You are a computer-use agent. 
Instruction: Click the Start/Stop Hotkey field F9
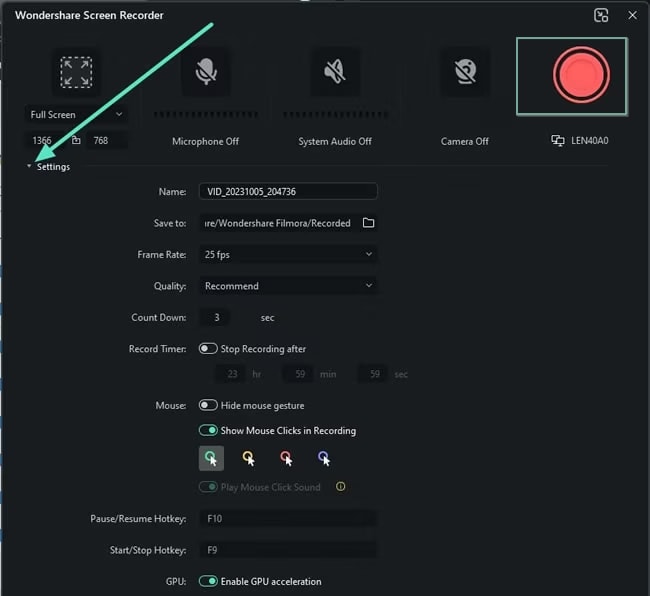tap(288, 550)
